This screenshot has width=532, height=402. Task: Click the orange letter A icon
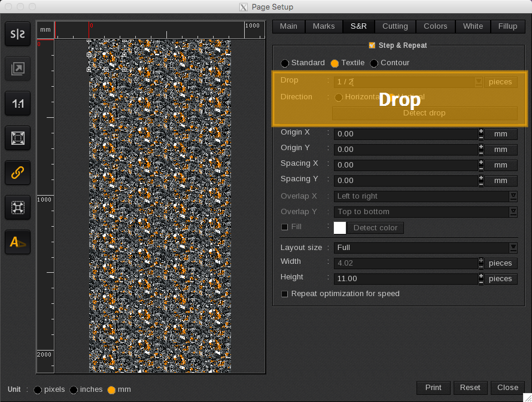(18, 242)
